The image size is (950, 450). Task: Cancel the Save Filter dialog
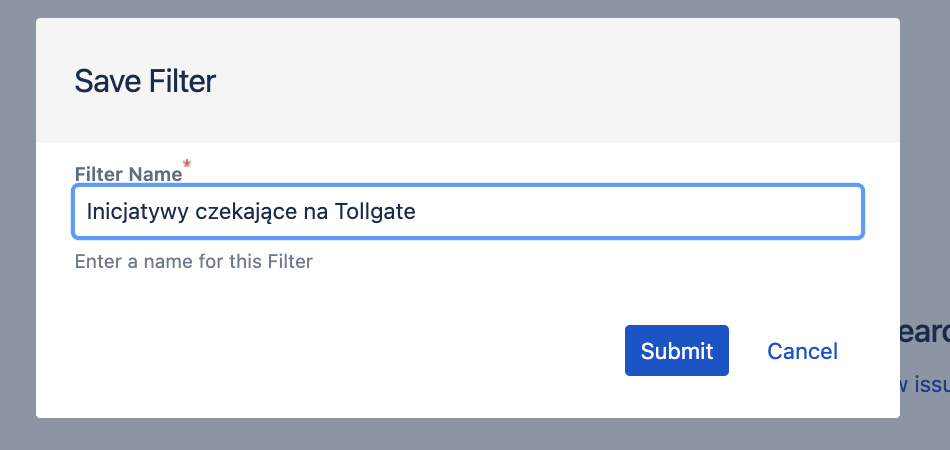(802, 351)
